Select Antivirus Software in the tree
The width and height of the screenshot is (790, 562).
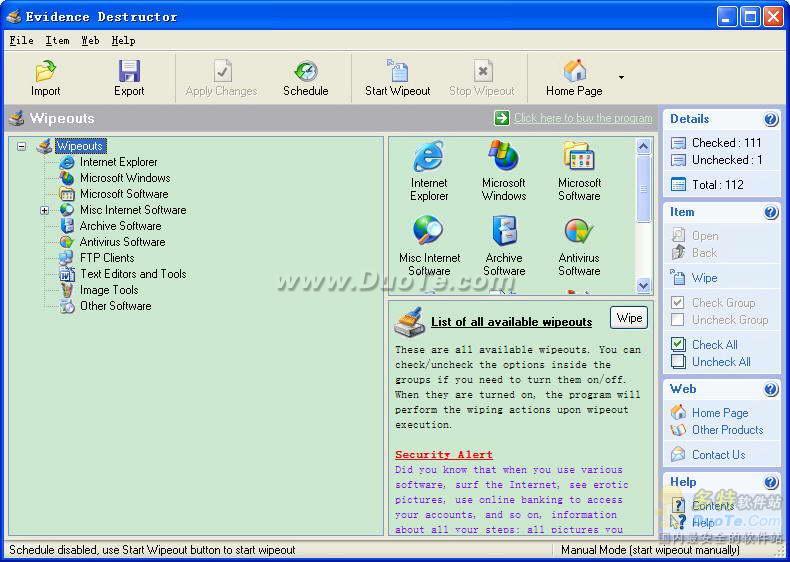point(122,242)
